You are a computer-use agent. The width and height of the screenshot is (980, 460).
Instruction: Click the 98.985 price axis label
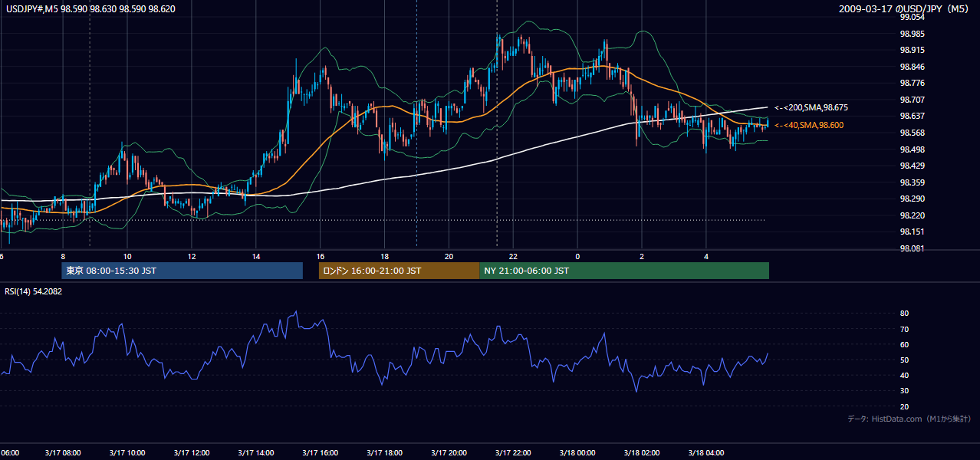[911, 34]
